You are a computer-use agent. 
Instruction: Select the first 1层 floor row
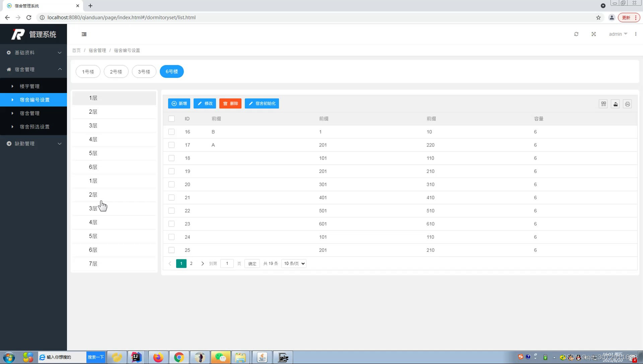click(114, 98)
